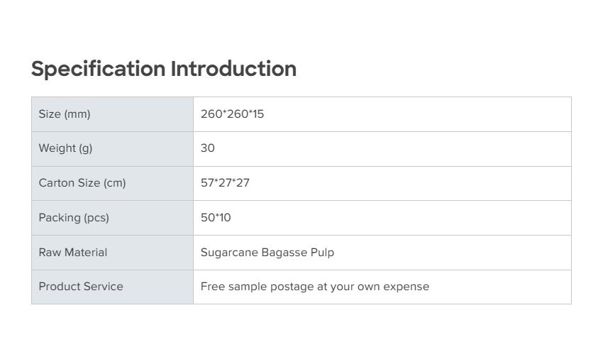
Task: Click the free sample postage text
Action: pyautogui.click(x=314, y=287)
